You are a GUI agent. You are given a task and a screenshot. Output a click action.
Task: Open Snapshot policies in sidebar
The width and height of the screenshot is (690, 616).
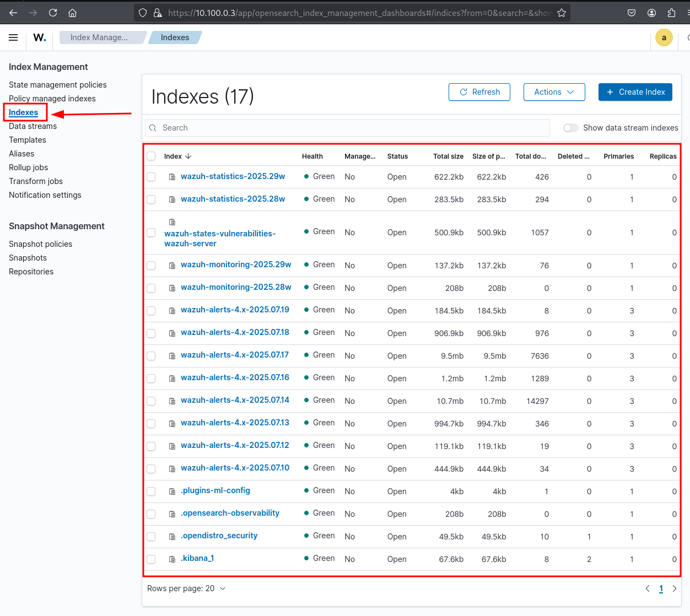[x=40, y=244]
